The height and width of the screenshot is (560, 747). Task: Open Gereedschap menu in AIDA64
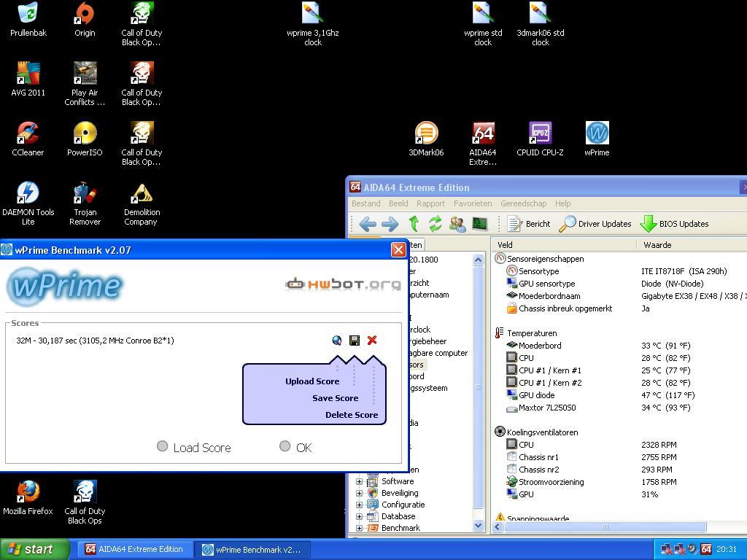click(x=523, y=203)
